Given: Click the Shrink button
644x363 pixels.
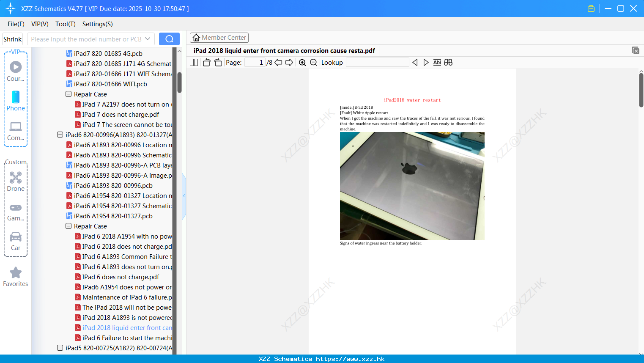Looking at the screenshot, I should 13,39.
